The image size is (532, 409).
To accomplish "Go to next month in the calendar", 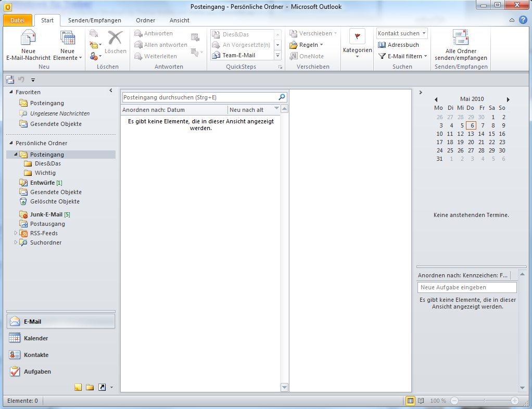I will (508, 99).
